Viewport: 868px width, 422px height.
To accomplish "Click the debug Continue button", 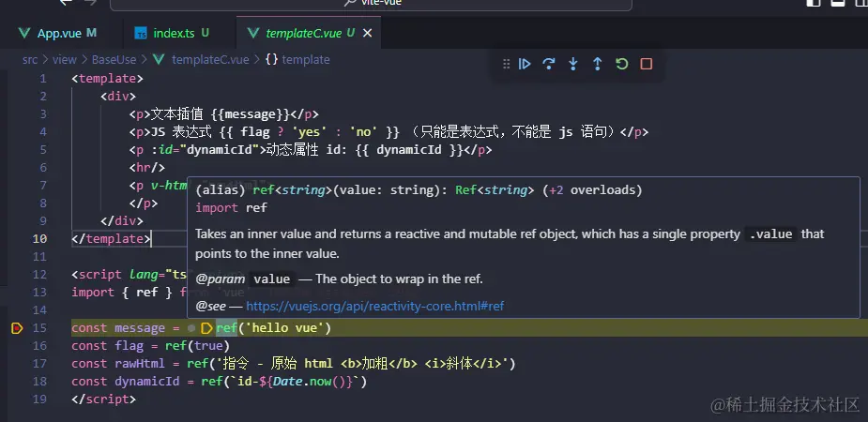I will (525, 64).
